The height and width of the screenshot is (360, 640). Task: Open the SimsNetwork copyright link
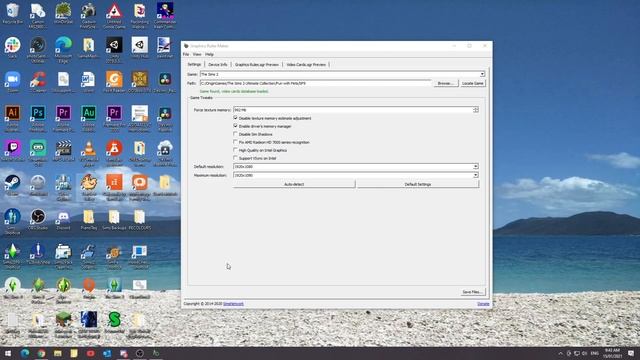(233, 304)
